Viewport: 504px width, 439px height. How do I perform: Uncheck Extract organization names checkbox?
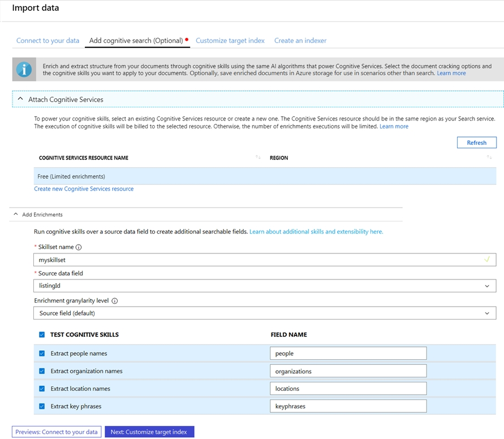42,371
